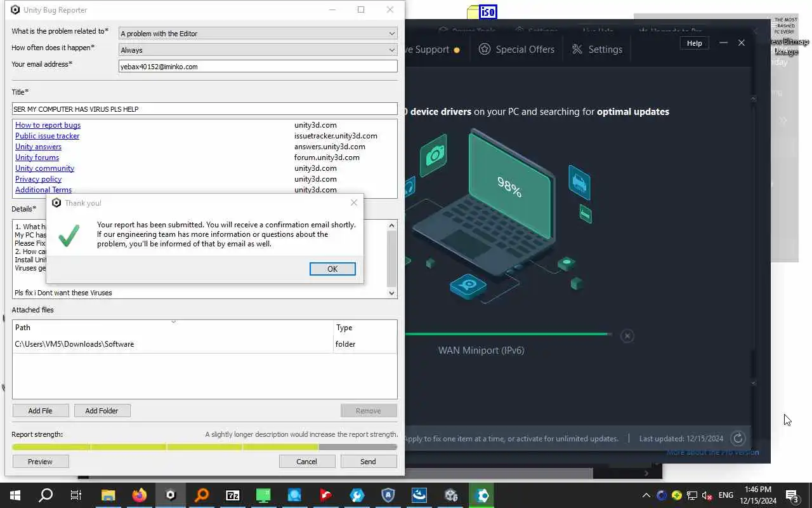Click 'Add File' button
The height and width of the screenshot is (508, 812).
[40, 411]
